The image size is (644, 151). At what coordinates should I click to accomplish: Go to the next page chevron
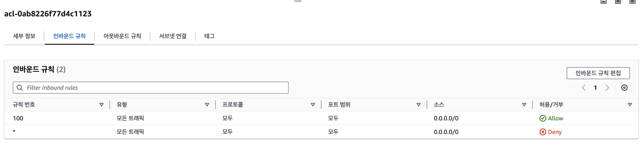coord(607,88)
